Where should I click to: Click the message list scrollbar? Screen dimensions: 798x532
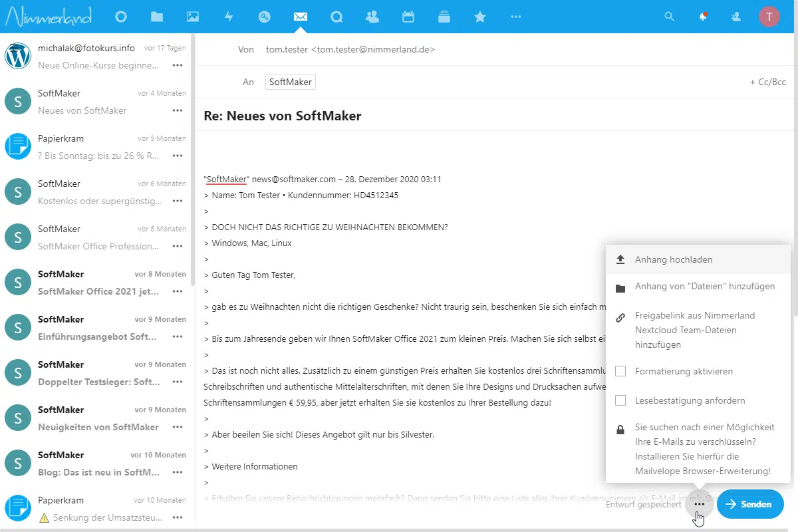click(193, 160)
